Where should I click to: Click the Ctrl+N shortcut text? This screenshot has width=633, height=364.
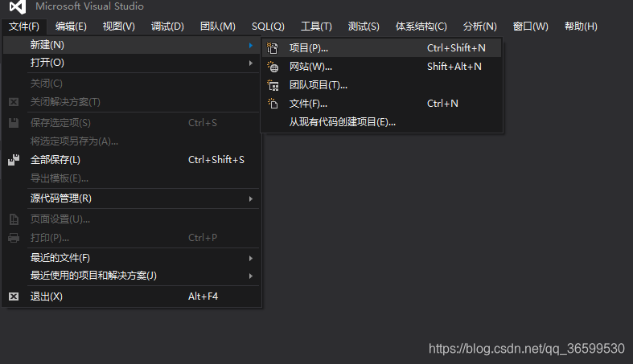coord(442,104)
